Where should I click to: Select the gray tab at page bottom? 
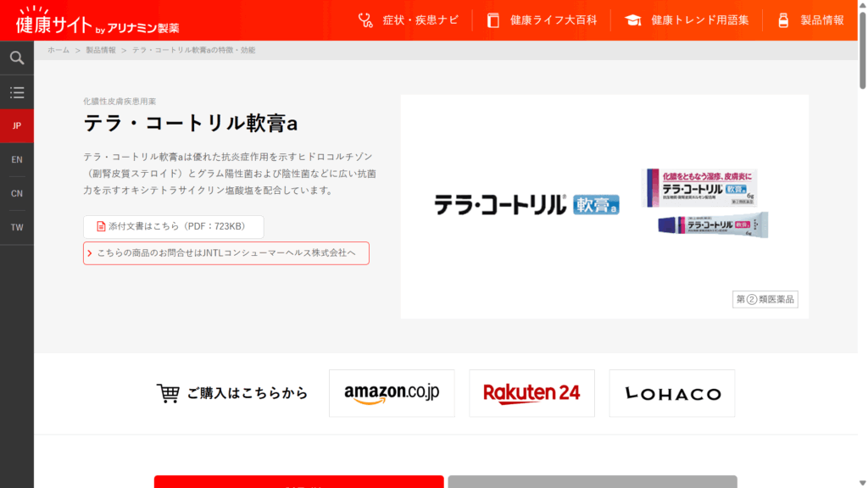click(x=593, y=481)
